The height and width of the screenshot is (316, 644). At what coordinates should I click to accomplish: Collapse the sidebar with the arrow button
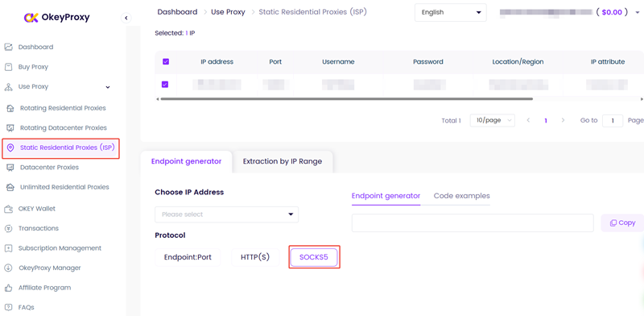(x=126, y=18)
